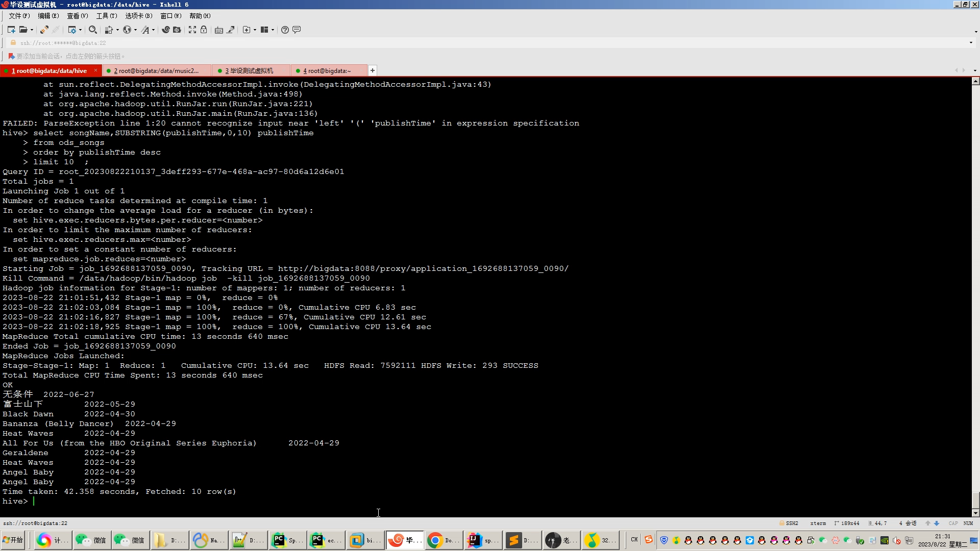Add a new tab with plus button
This screenshot has height=551, width=980.
(373, 70)
